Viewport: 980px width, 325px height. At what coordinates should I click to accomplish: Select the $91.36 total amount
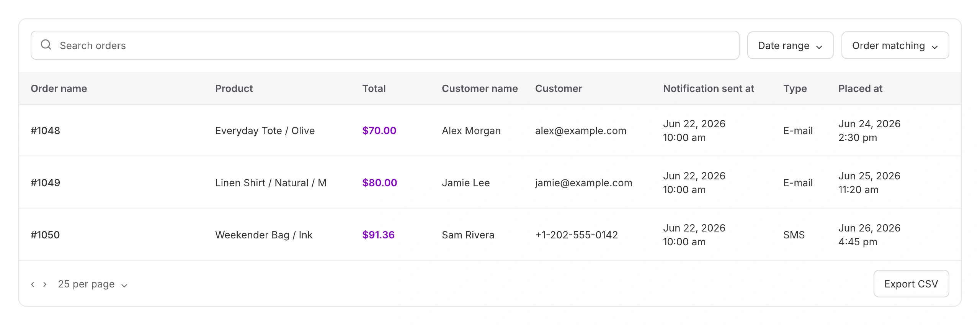pyautogui.click(x=379, y=235)
